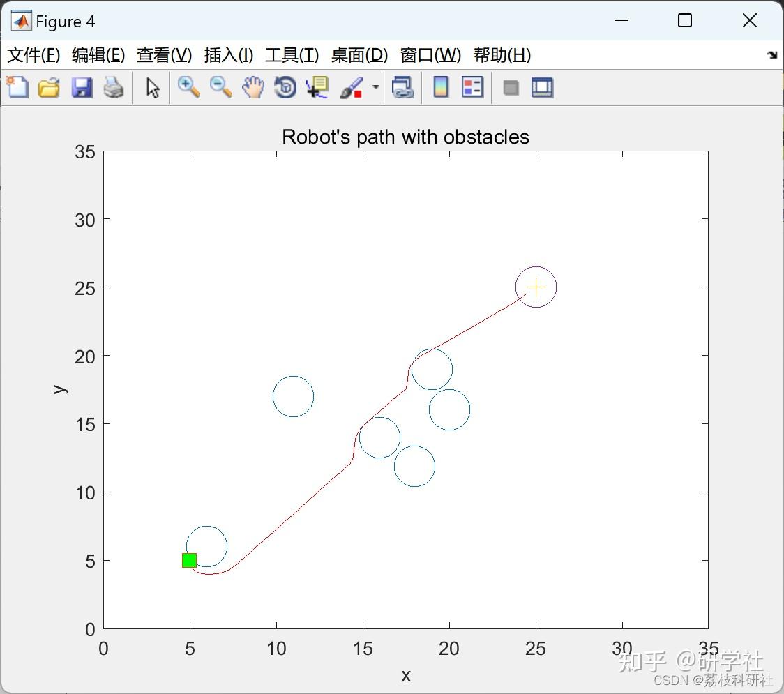The image size is (784, 694).
Task: Toggle the Edit Plot arrow mode
Action: tap(151, 87)
